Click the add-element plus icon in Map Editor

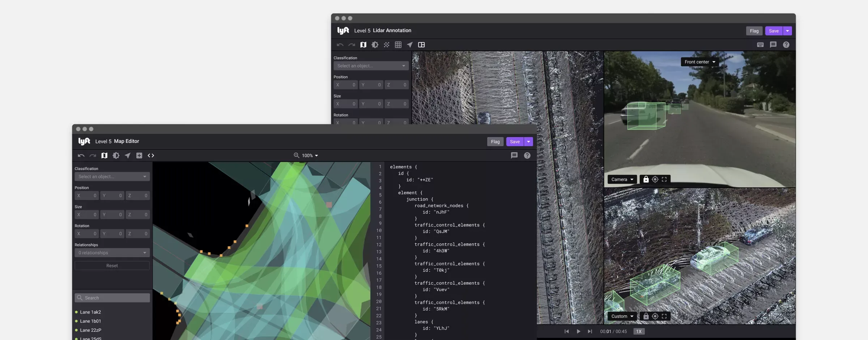[139, 156]
